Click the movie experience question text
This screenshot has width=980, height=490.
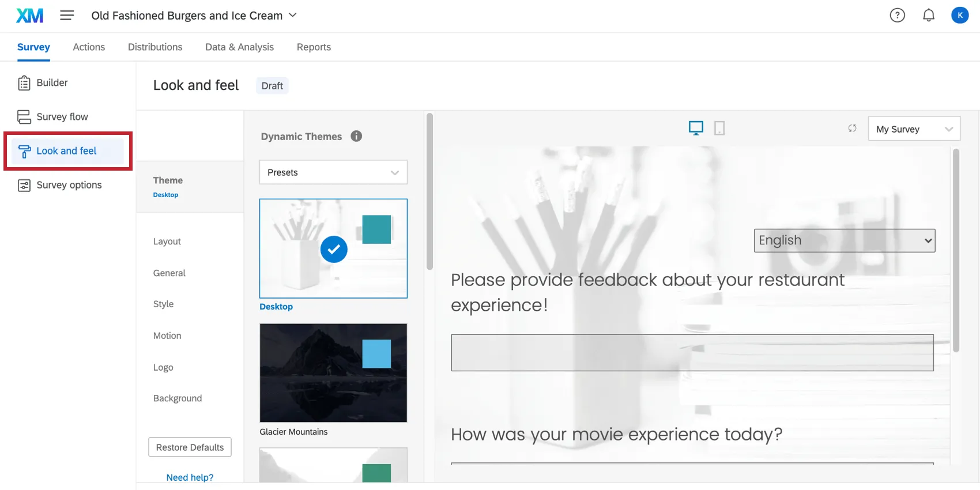click(x=617, y=434)
